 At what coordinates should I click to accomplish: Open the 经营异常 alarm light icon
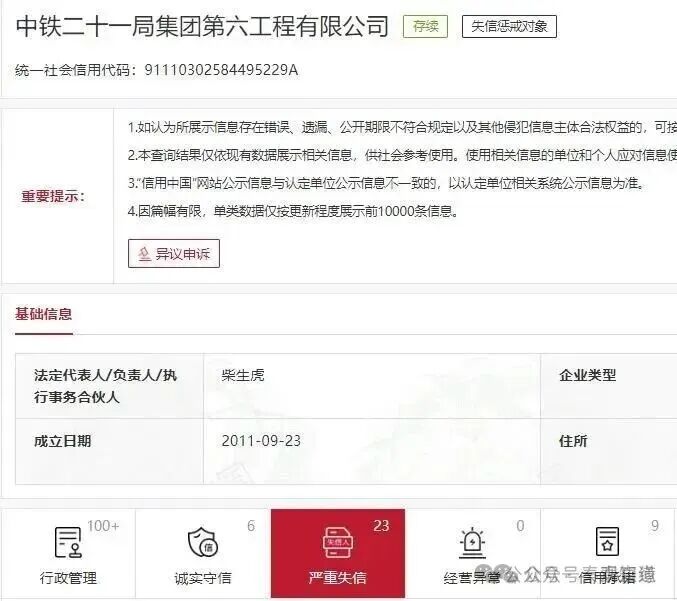pyautogui.click(x=472, y=542)
